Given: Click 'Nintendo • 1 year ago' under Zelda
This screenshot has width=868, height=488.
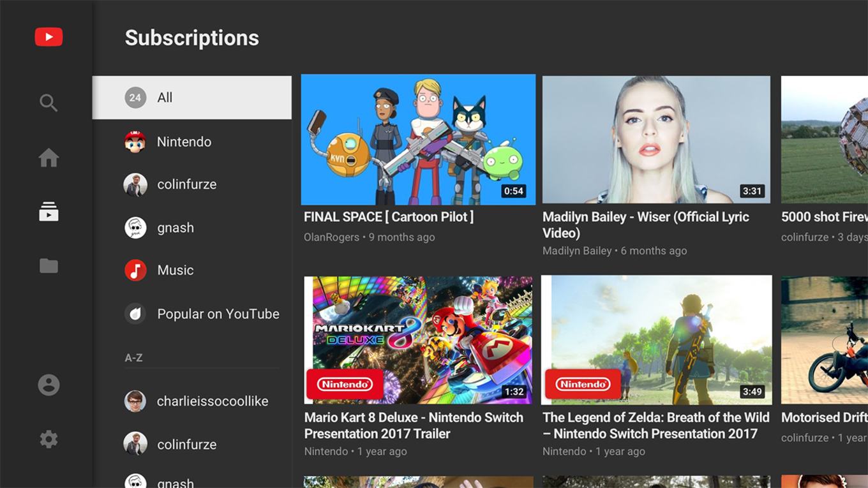Looking at the screenshot, I should pyautogui.click(x=594, y=452).
